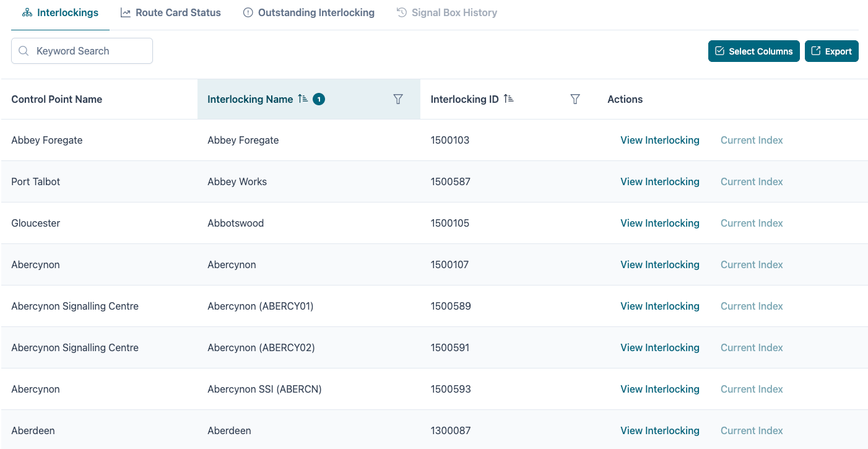868x449 pixels.
Task: Click the chart icon beside Route Card Status
Action: tap(126, 12)
